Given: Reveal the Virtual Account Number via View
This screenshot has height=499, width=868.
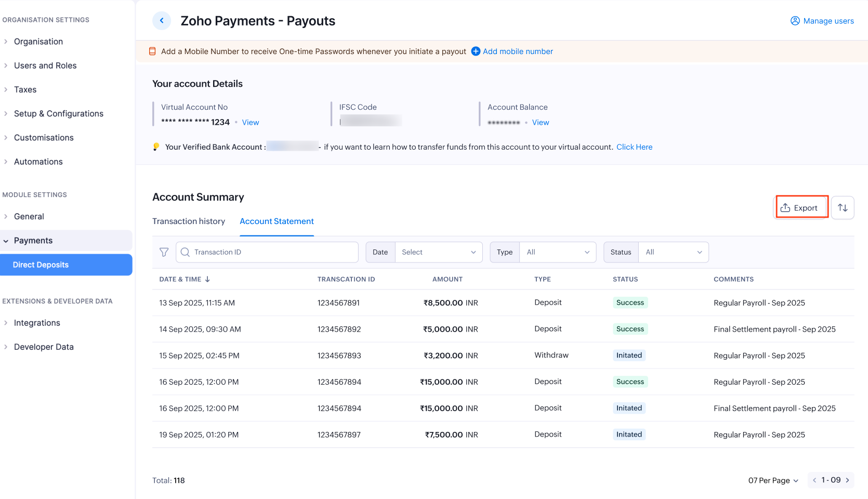Looking at the screenshot, I should (x=250, y=122).
